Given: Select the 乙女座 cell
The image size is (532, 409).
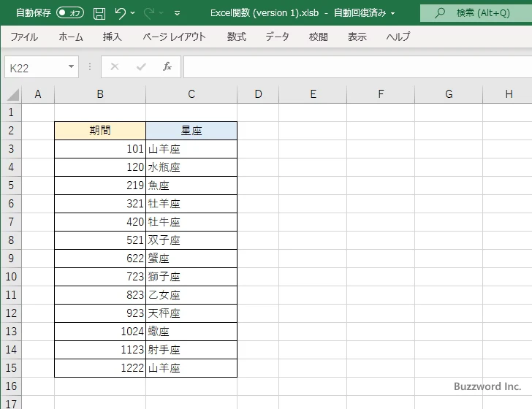Looking at the screenshot, I should point(191,295).
